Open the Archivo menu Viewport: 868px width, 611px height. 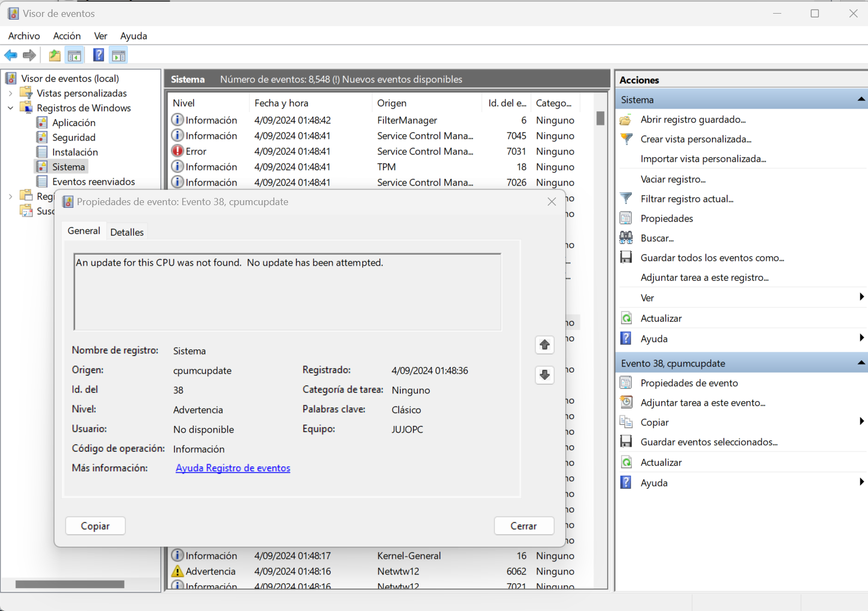point(24,36)
